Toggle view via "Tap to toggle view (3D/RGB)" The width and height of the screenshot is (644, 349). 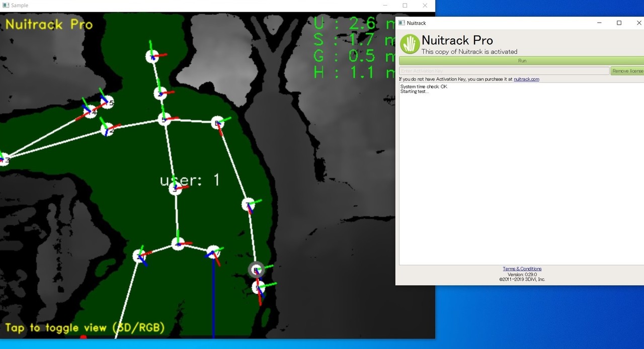[85, 328]
